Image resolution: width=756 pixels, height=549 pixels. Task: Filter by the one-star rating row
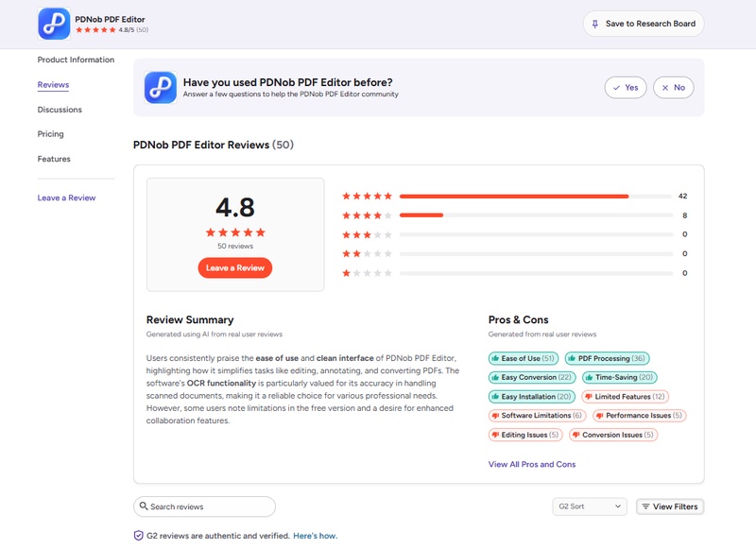click(x=515, y=273)
